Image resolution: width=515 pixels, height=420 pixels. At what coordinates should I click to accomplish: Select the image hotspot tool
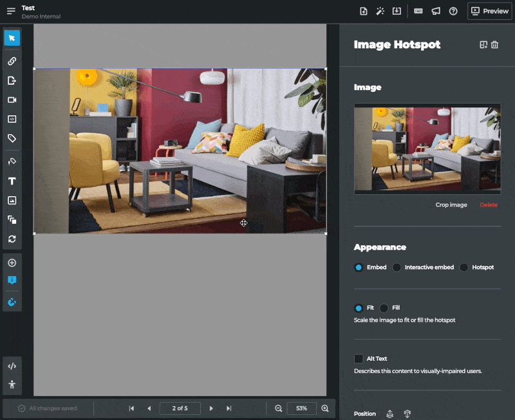click(x=12, y=201)
